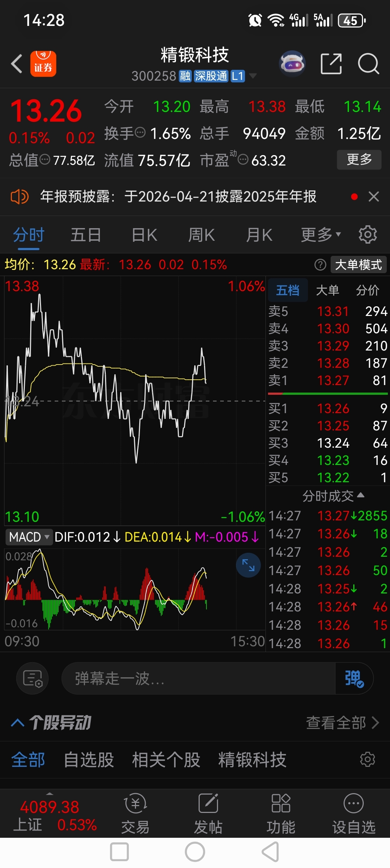Screen dimensions: 390x868
Task: Tap the 买1 13.26 order row
Action: tap(328, 408)
